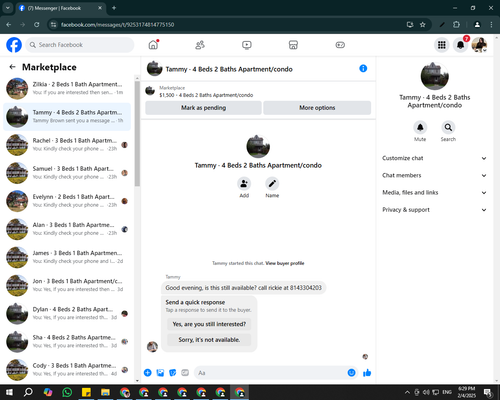Screen dimensions: 500x400
Task: Choose a sticker icon in composer
Action: click(173, 373)
